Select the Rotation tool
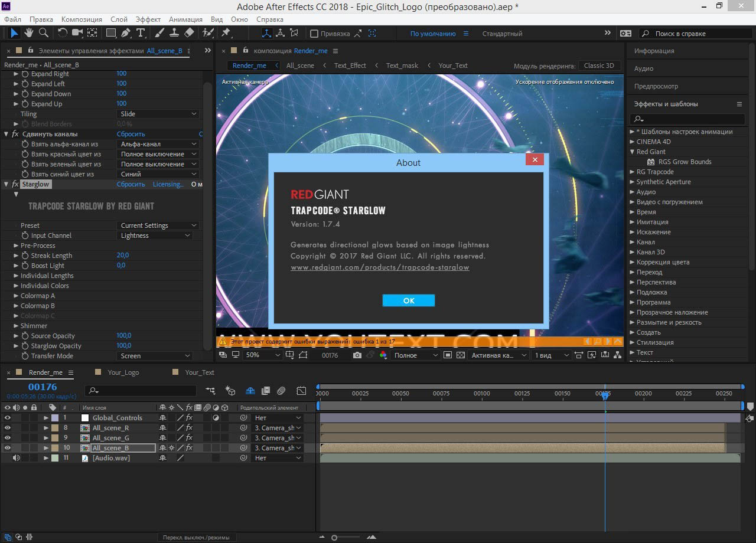This screenshot has height=543, width=756. 63,33
